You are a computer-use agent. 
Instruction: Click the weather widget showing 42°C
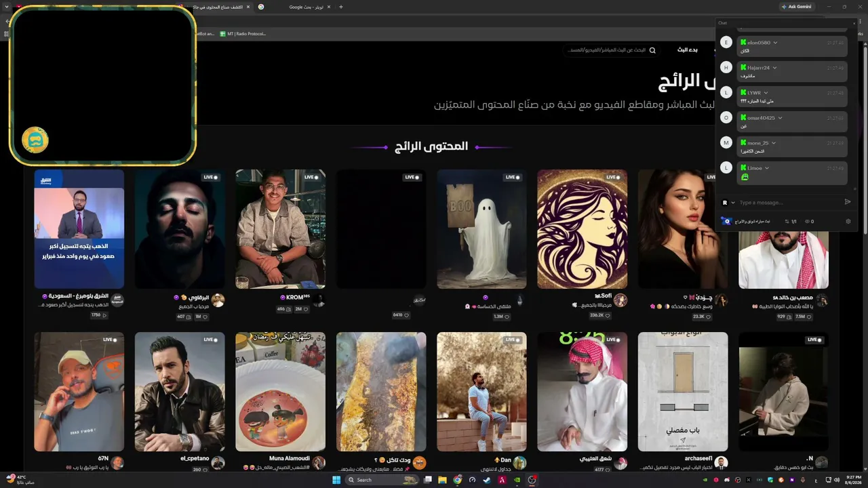point(19,480)
